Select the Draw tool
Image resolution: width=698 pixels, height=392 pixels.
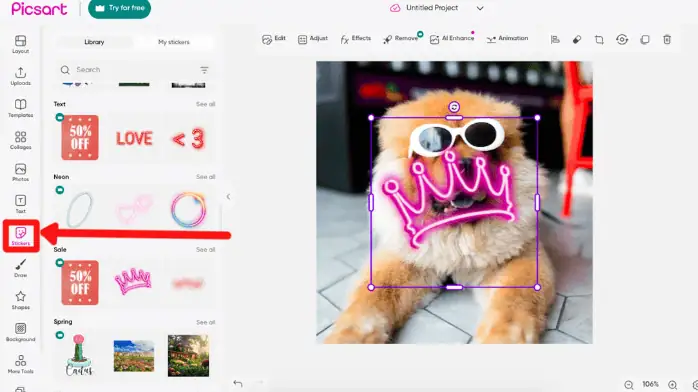click(x=20, y=268)
